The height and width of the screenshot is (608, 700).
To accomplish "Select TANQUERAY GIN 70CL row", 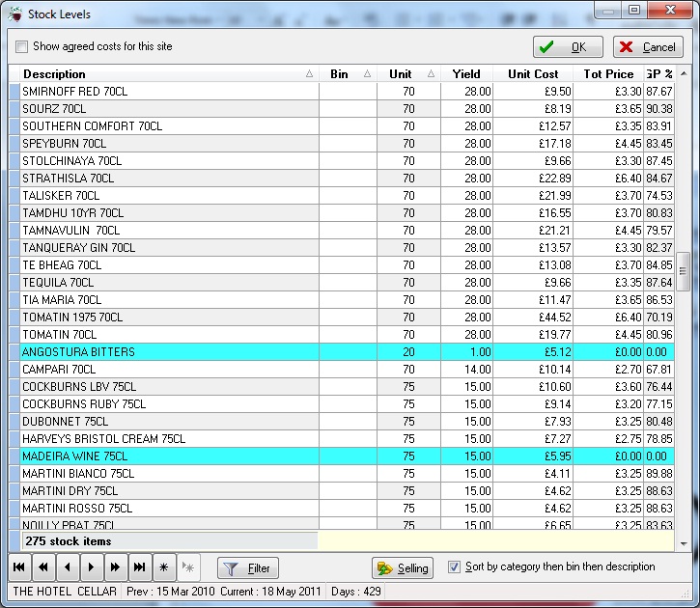I will pos(342,248).
